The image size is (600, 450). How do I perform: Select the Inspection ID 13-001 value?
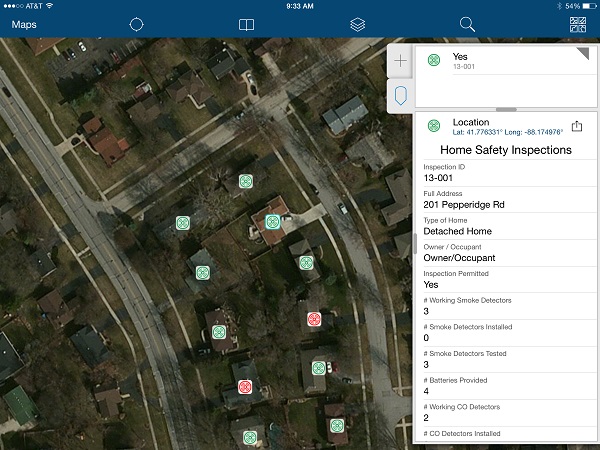point(438,178)
